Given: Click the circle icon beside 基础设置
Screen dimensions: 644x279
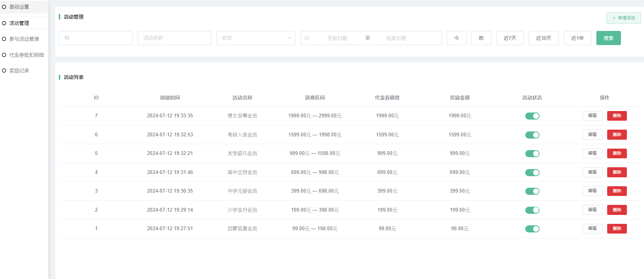Looking at the screenshot, I should (x=4, y=7).
